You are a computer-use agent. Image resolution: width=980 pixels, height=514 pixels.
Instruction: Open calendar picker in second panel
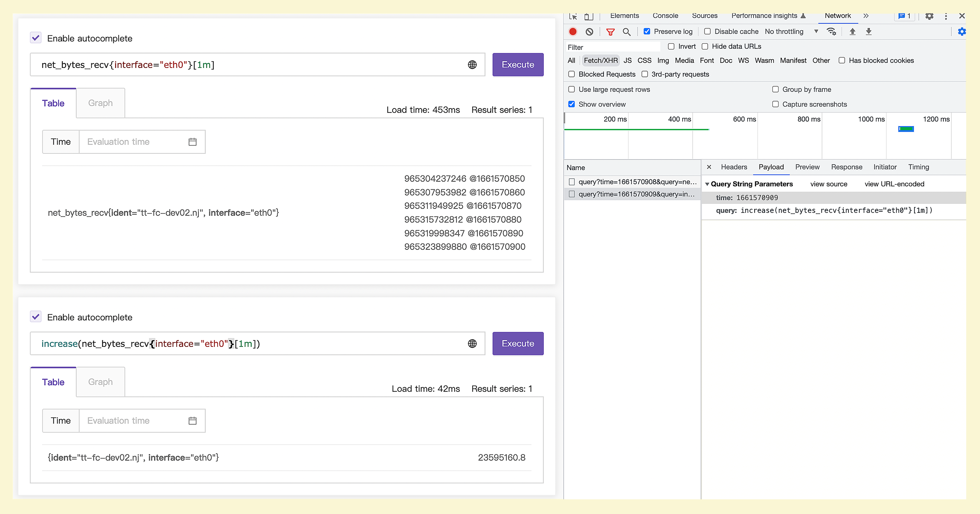point(192,421)
